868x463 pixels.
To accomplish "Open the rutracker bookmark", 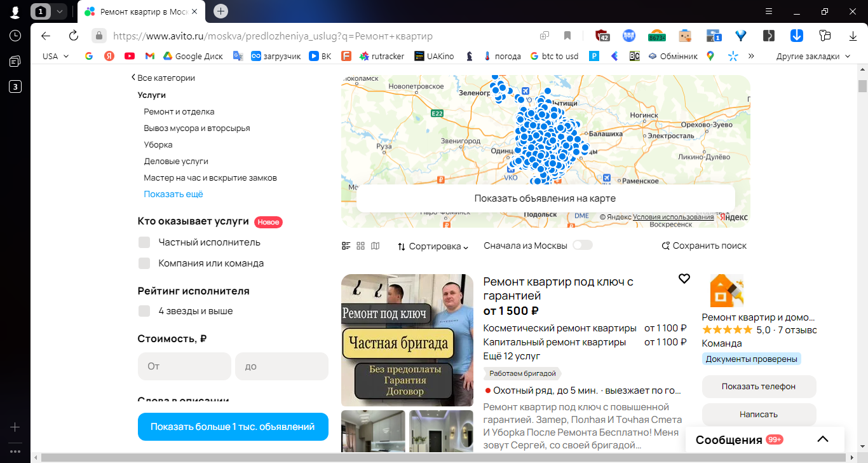I will (x=382, y=56).
